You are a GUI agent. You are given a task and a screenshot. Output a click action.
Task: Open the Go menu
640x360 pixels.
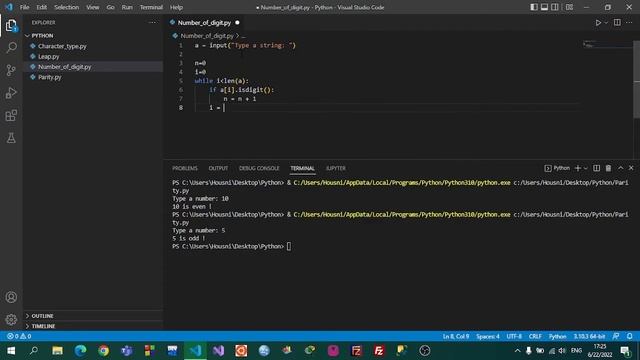(x=110, y=7)
